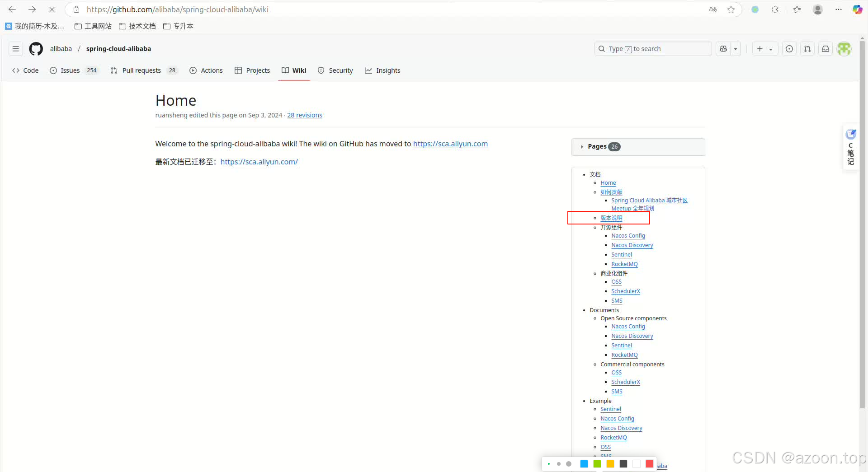Go back with the browser back arrow
The image size is (868, 472).
click(x=12, y=9)
